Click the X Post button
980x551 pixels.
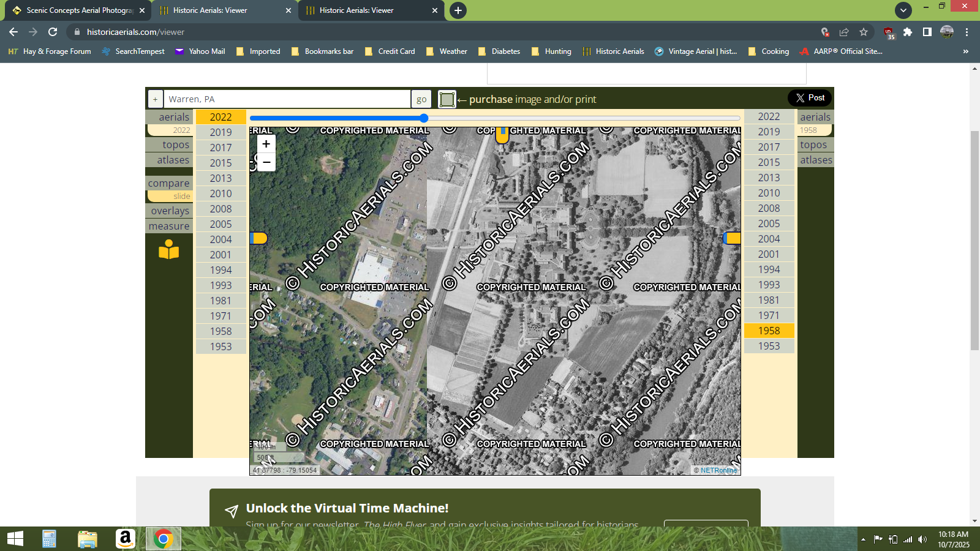[810, 98]
